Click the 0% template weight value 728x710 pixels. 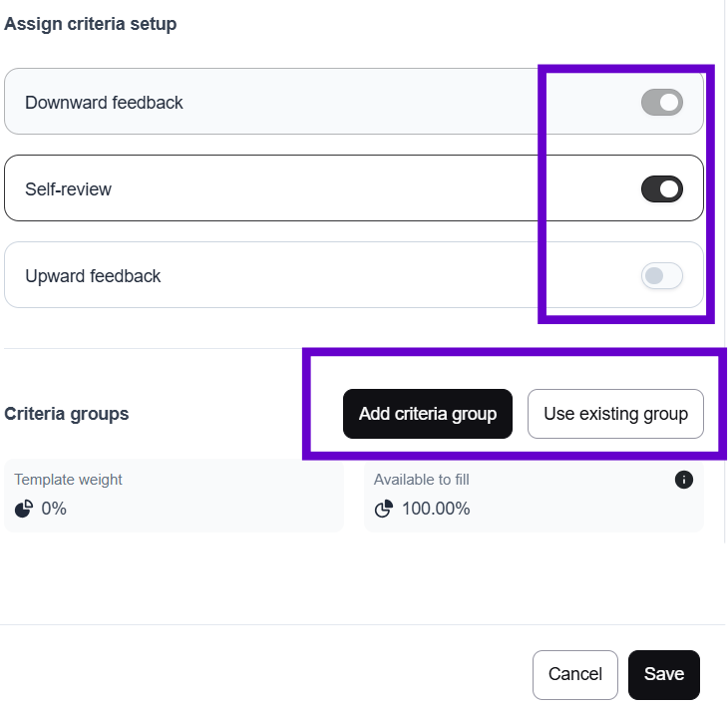point(54,509)
